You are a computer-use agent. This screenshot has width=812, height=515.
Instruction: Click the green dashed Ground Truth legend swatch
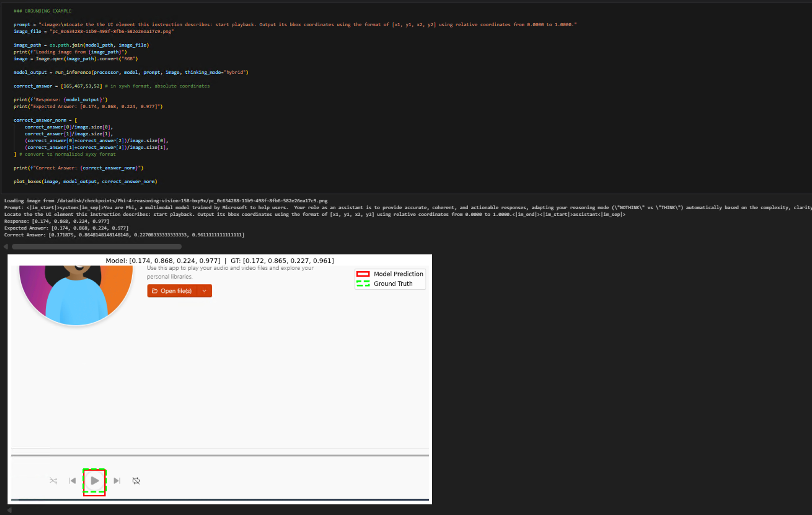tap(363, 284)
